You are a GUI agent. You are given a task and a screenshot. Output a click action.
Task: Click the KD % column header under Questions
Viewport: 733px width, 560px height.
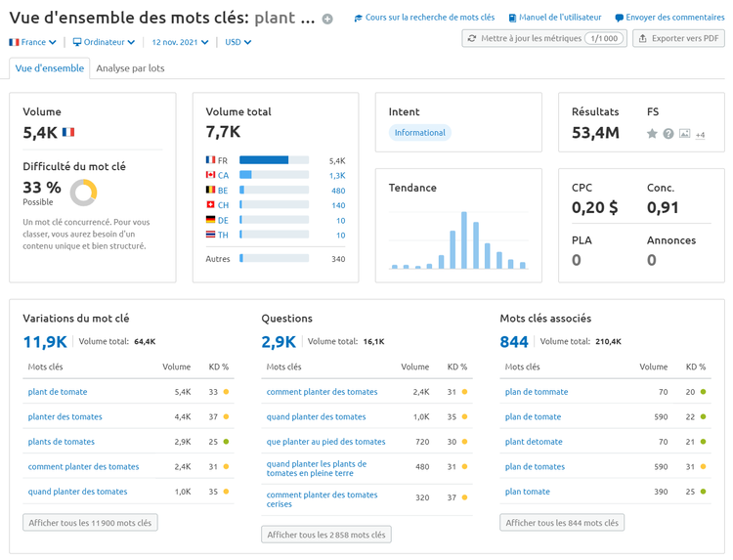[457, 366]
